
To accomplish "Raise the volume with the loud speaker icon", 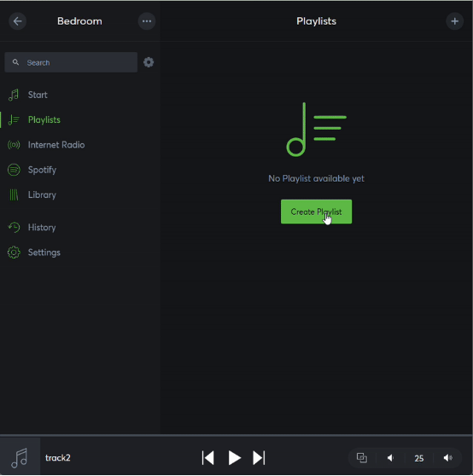I will [448, 457].
